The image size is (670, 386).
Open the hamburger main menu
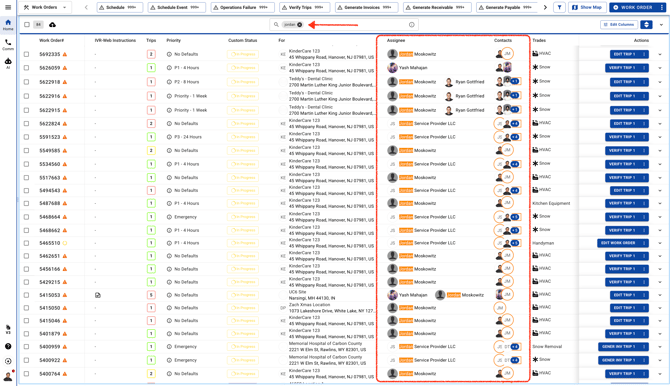pos(8,7)
